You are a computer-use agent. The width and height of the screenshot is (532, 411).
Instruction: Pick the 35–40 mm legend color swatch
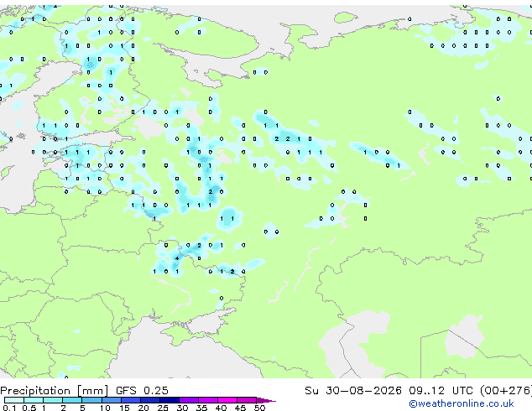pyautogui.click(x=207, y=400)
